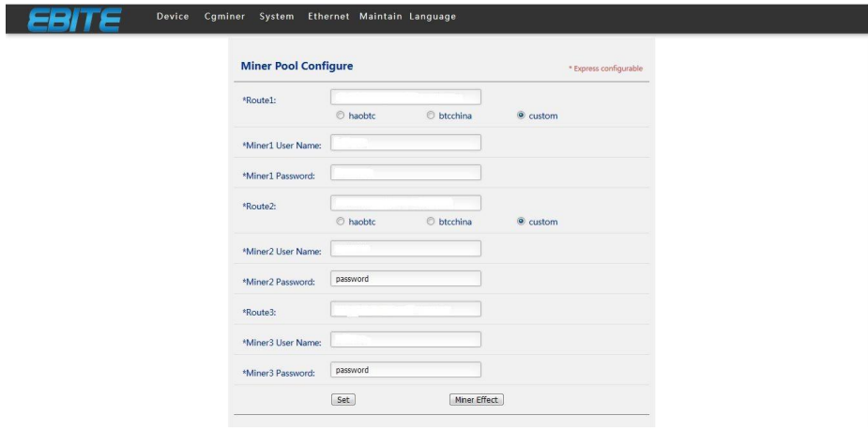The width and height of the screenshot is (868, 431).
Task: Select custom radio for Route2
Action: point(522,223)
